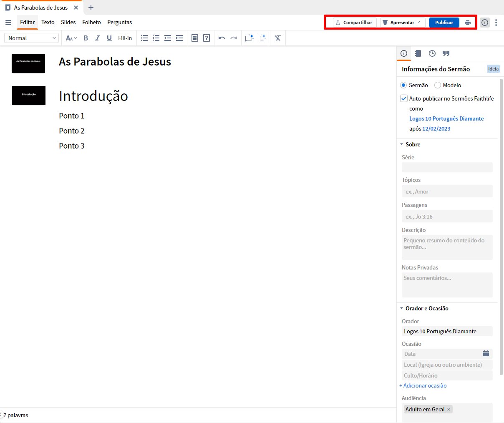This screenshot has height=423, width=504.
Task: Uncheck Auto-publicar no Sermões Faithlife
Action: coord(404,98)
